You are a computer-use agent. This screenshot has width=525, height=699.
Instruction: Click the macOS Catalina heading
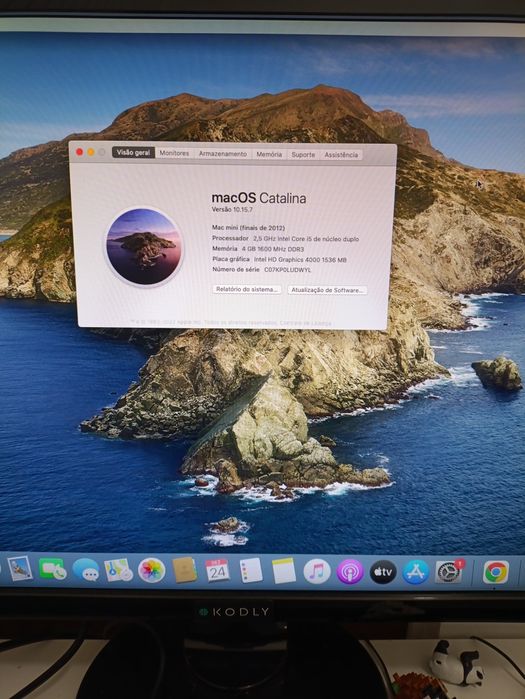[x=258, y=198]
